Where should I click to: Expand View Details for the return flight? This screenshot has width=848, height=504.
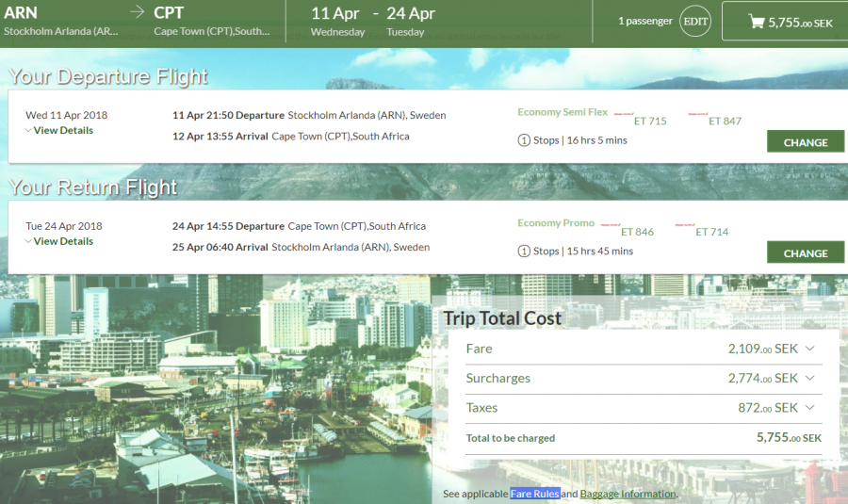(x=59, y=242)
